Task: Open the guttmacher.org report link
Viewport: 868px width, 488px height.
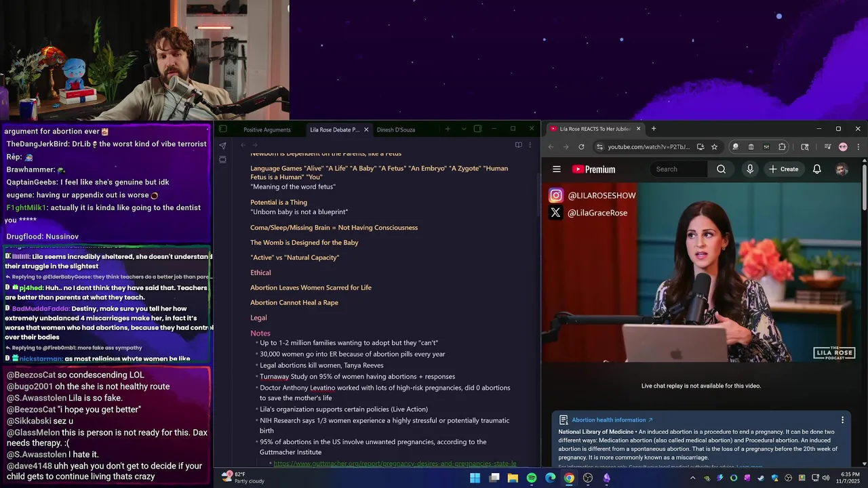Action: (395, 464)
